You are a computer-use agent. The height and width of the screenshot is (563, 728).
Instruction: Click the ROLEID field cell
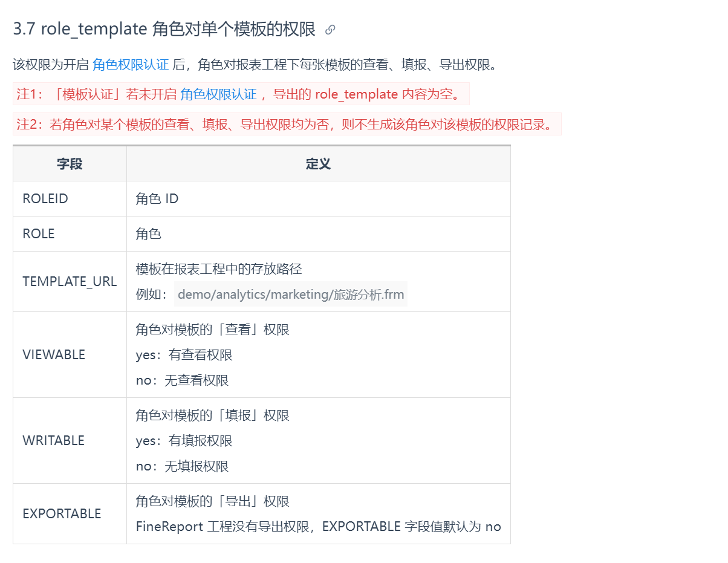click(x=70, y=198)
